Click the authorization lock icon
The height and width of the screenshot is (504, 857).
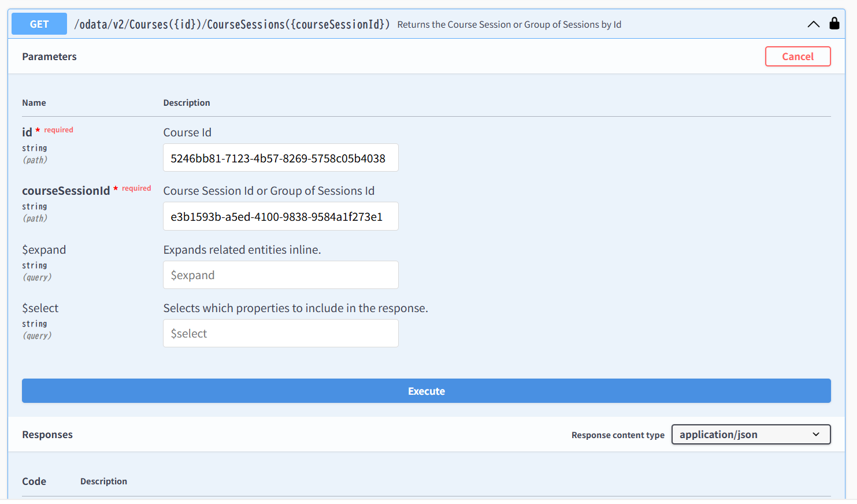click(834, 23)
